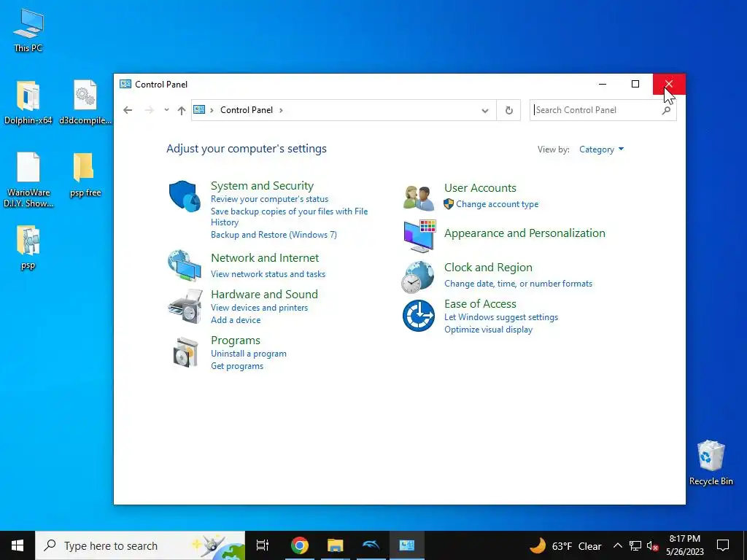Select the Dolphin-x64 folder on desktop
Screen dimensions: 747x560
(28, 103)
